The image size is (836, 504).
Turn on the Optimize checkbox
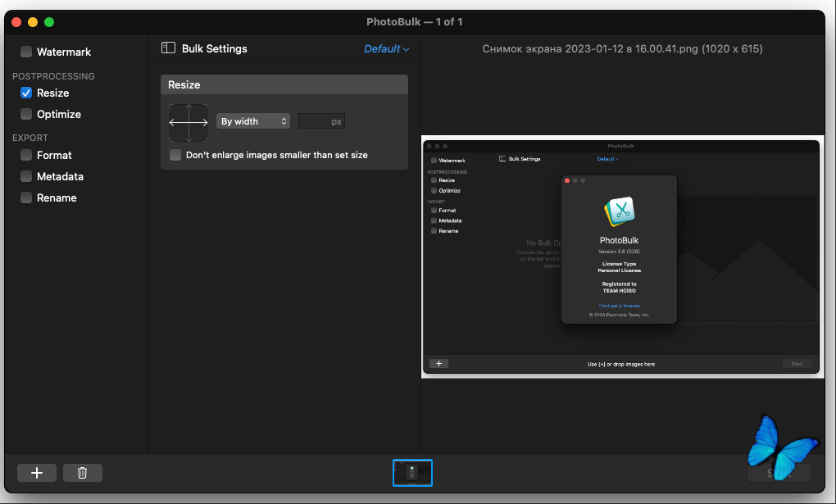click(26, 114)
